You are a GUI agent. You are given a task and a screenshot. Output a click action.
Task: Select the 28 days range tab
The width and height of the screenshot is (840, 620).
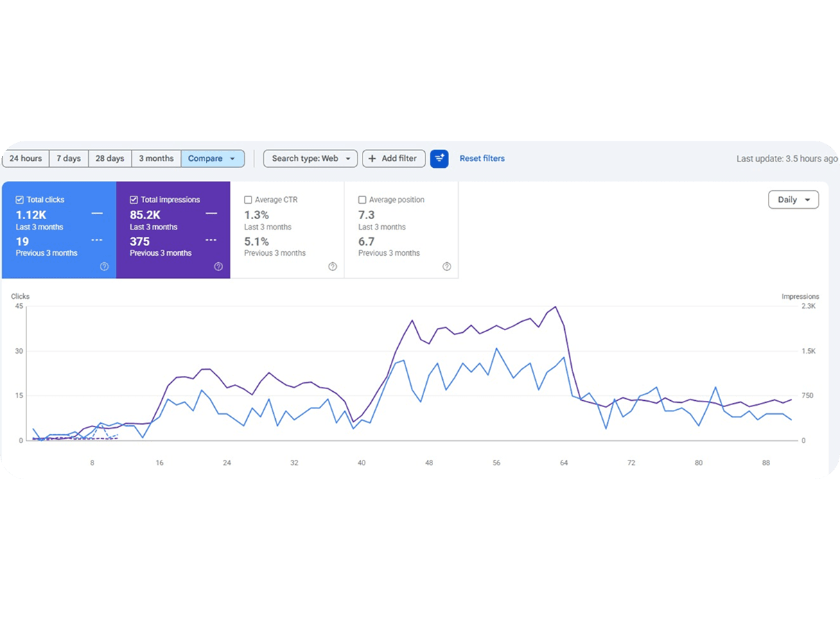(110, 159)
